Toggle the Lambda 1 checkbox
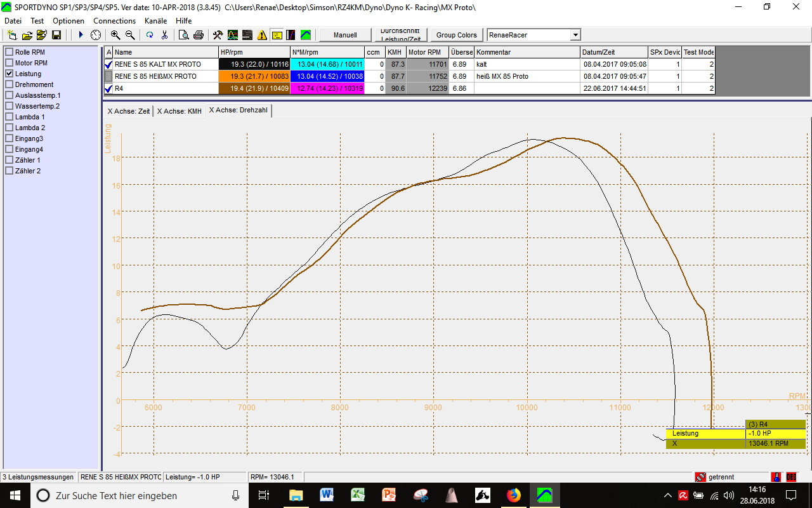The height and width of the screenshot is (508, 812). click(x=9, y=117)
